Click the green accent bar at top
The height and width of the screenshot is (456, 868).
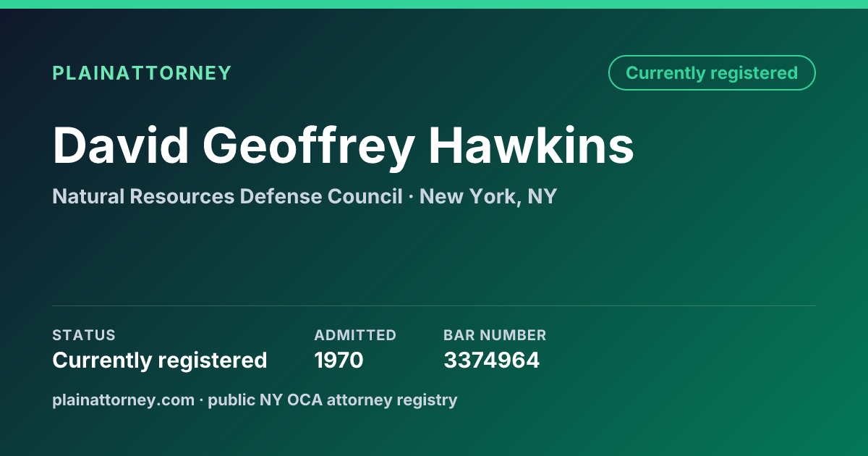(434, 4)
